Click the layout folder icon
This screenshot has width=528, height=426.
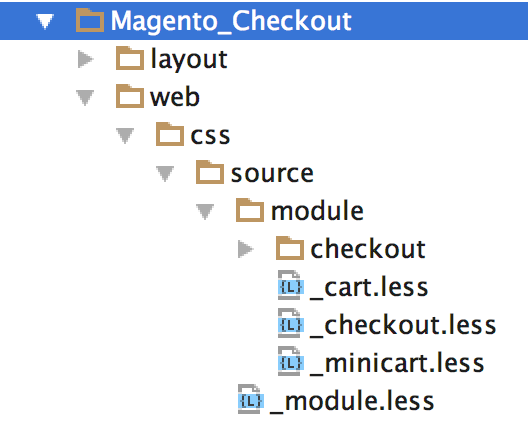[x=130, y=58]
